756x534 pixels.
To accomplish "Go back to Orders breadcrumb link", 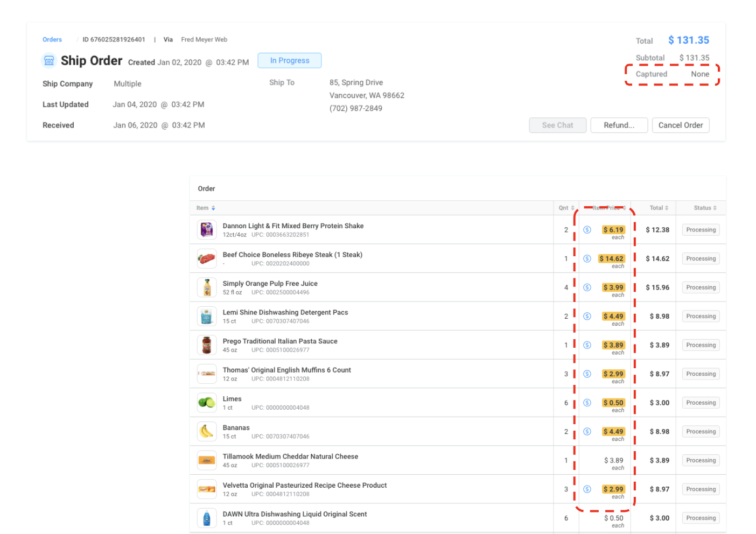I will (x=52, y=40).
